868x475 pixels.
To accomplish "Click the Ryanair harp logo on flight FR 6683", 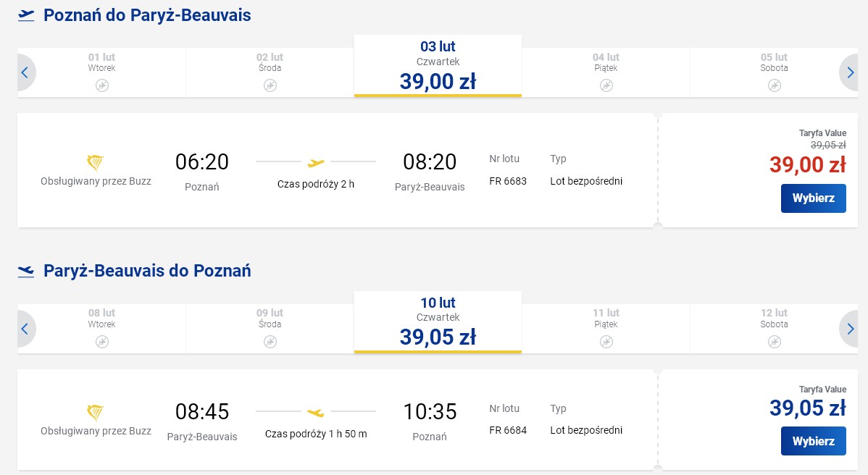I will click(95, 163).
